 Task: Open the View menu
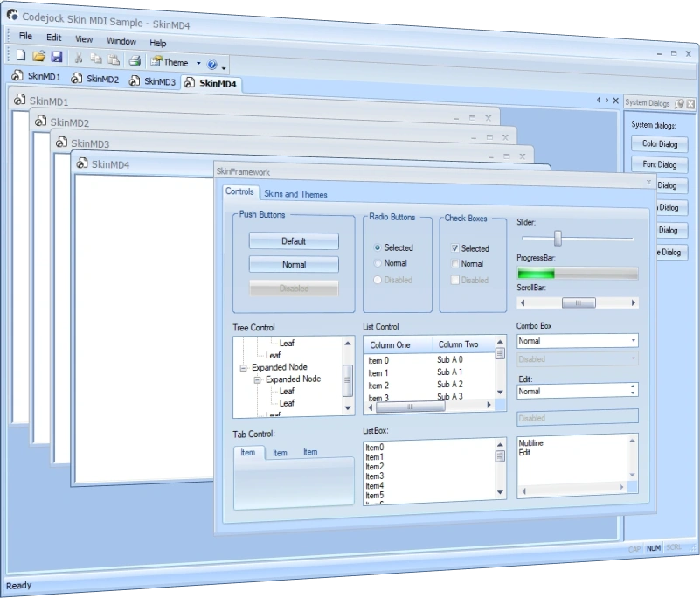pyautogui.click(x=84, y=38)
